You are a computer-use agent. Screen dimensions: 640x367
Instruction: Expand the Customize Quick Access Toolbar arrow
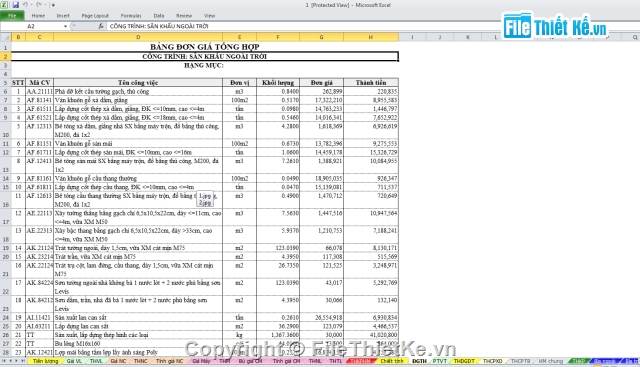(x=53, y=5)
